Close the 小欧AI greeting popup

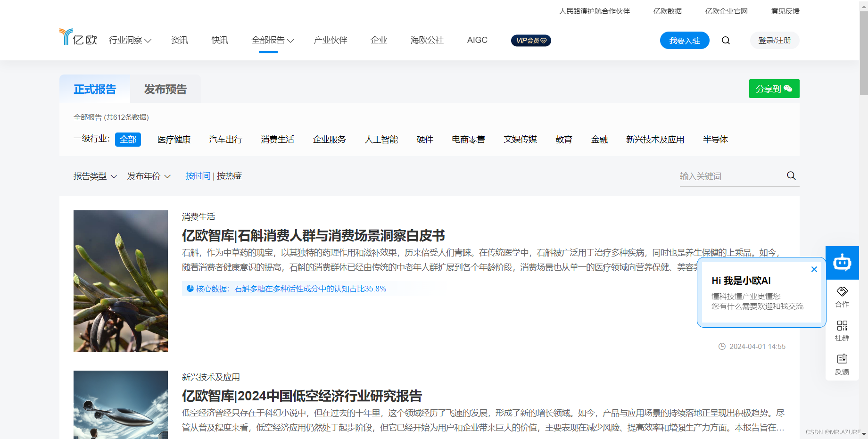pos(814,269)
